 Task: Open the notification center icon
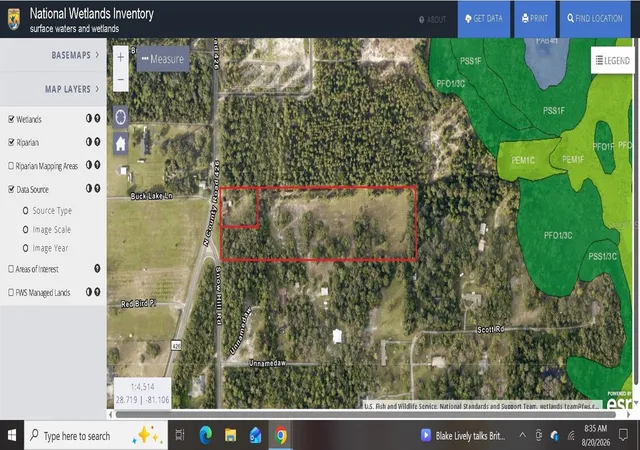pos(623,435)
